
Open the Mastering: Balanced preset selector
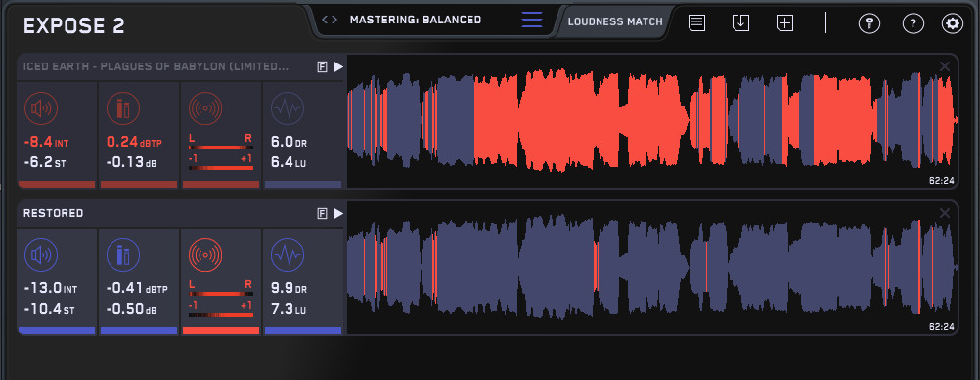click(x=416, y=20)
